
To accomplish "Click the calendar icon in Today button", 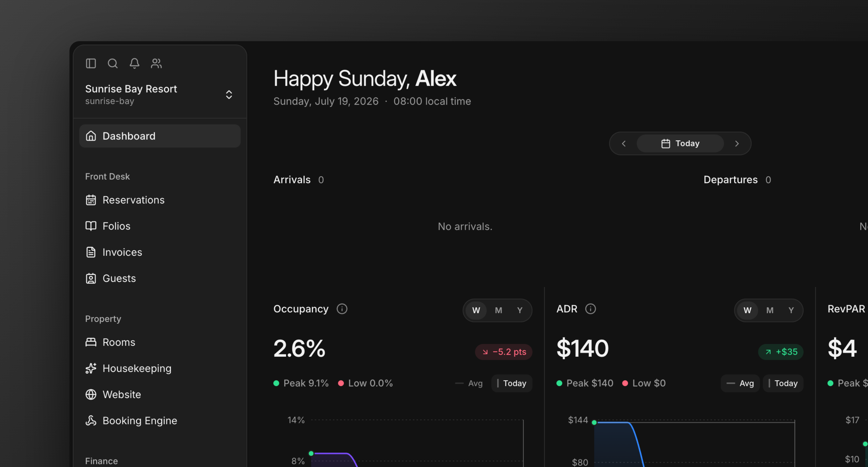I will point(666,144).
